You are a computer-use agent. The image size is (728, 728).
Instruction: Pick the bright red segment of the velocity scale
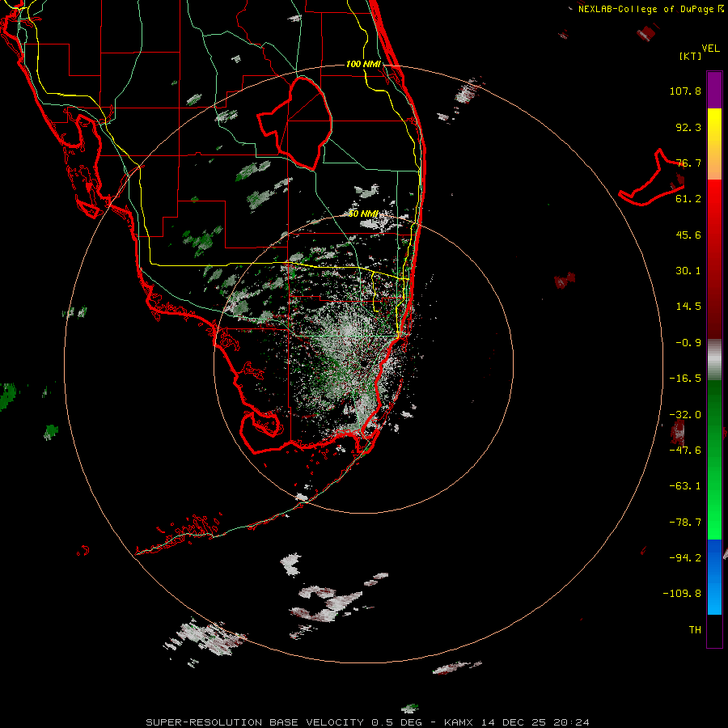click(x=714, y=205)
